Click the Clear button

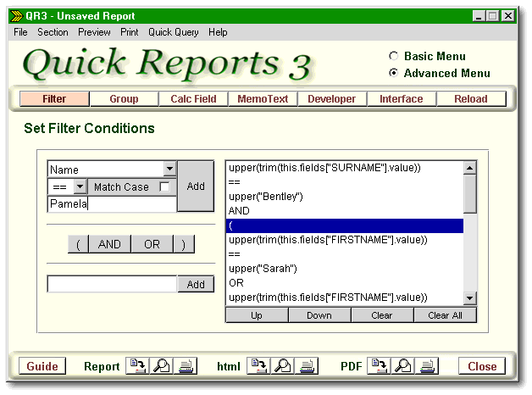click(382, 315)
